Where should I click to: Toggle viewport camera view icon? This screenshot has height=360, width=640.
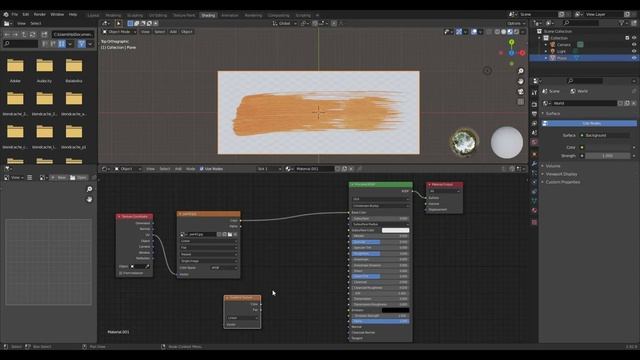[521, 91]
